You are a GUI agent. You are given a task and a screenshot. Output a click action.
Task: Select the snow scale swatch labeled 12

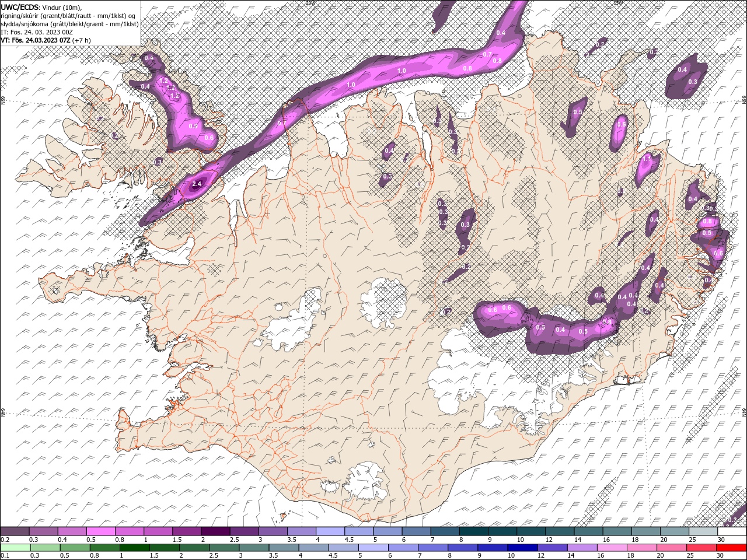[560, 531]
